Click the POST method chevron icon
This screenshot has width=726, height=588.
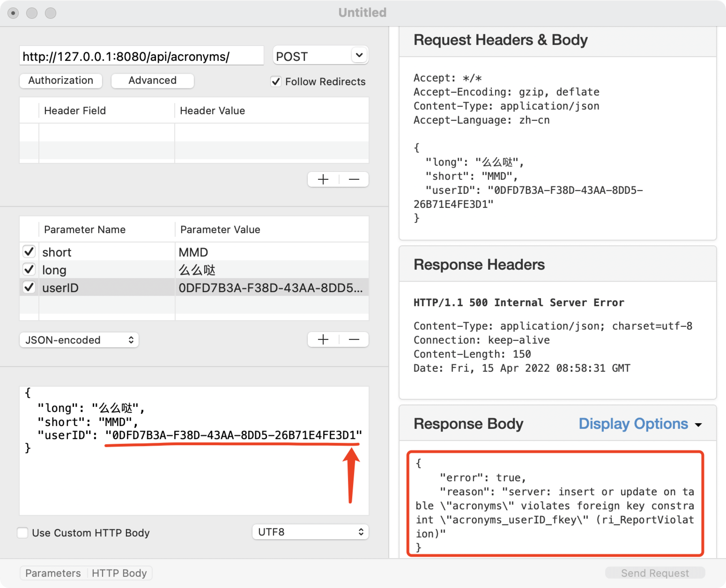(359, 55)
